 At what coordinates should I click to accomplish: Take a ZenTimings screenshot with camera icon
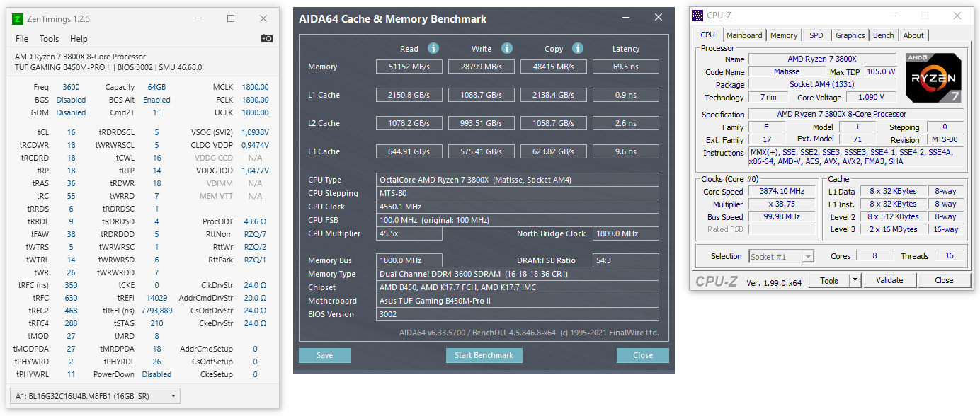click(266, 38)
